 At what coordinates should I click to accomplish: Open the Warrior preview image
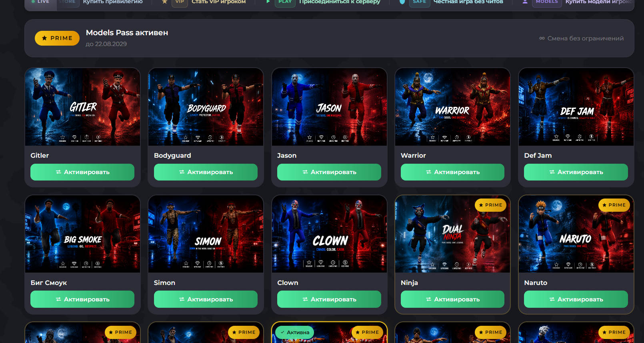[452, 107]
